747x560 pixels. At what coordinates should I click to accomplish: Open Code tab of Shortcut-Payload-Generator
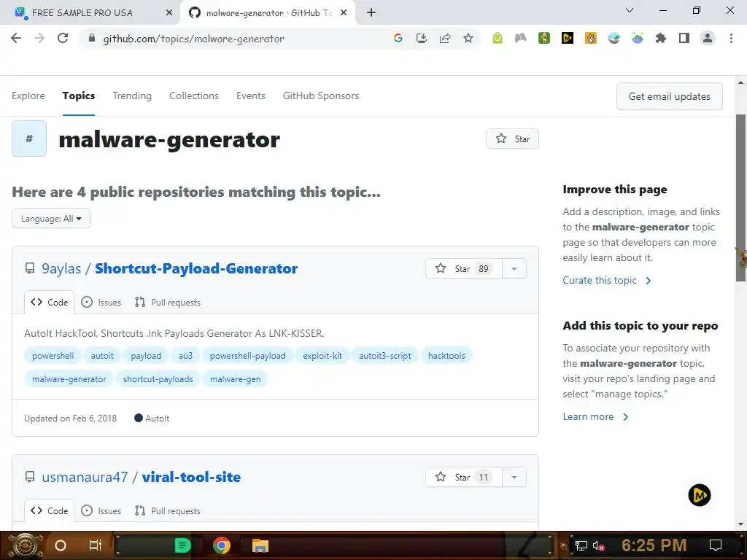[x=50, y=303]
